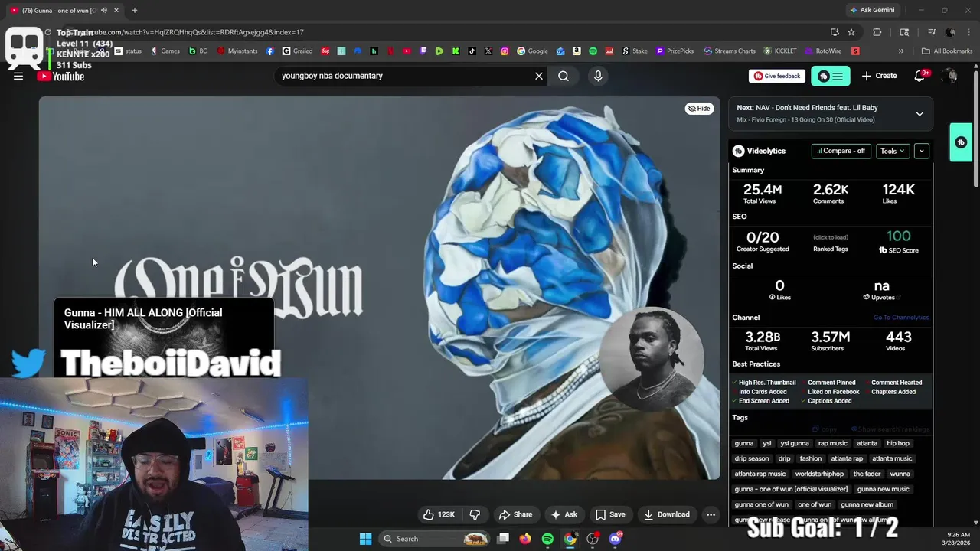Expand the Next playlist chevron
Image resolution: width=980 pixels, height=551 pixels.
click(x=920, y=114)
